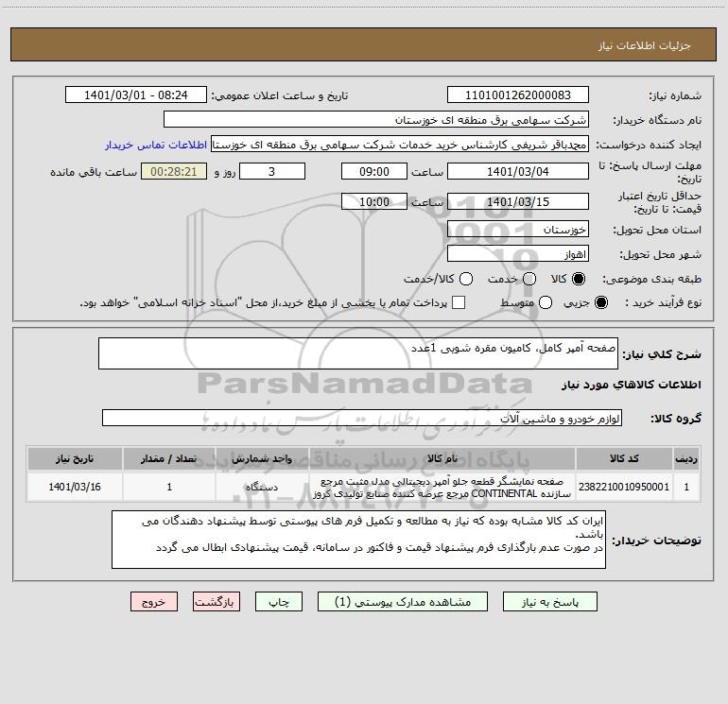Click the پاسخ به نیاز button
Viewport: 728px width, 704px height.
pos(550,602)
